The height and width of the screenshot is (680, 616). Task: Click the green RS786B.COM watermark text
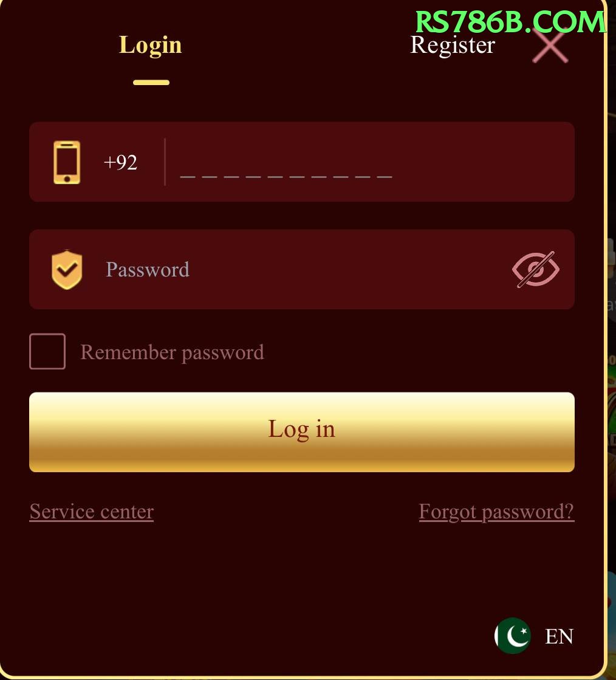click(510, 22)
